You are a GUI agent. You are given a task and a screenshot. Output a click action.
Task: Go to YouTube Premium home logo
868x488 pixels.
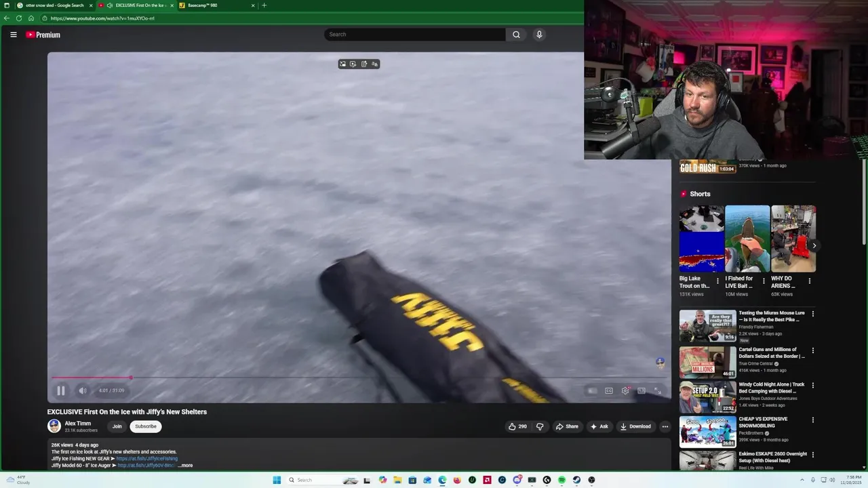43,35
